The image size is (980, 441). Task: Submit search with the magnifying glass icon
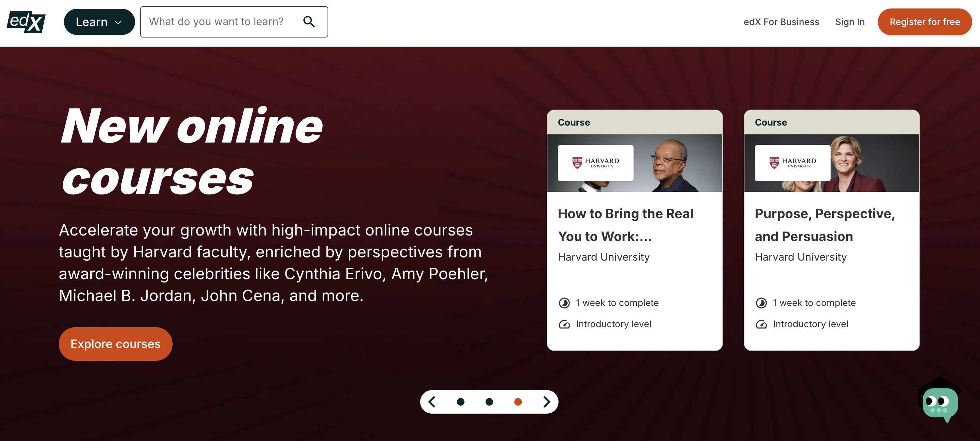pos(309,22)
